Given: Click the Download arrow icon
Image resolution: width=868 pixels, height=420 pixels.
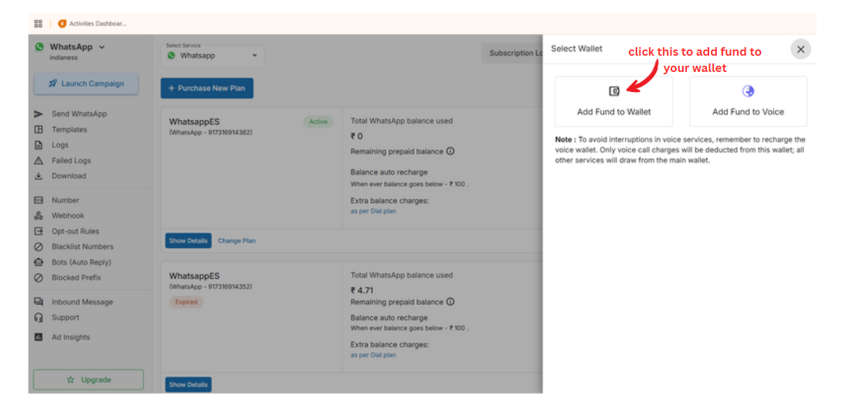Looking at the screenshot, I should point(38,176).
